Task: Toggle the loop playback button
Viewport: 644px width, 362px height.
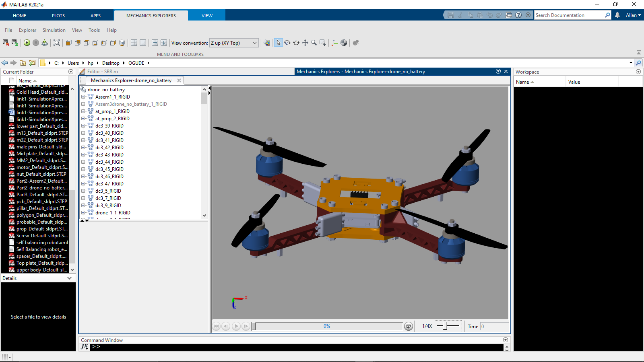Action: coord(409,326)
